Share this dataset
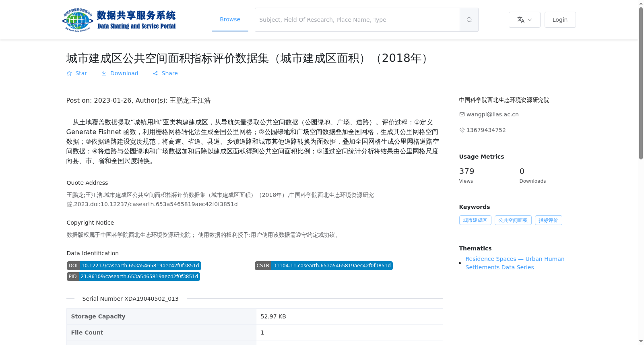This screenshot has height=345, width=644. (165, 73)
